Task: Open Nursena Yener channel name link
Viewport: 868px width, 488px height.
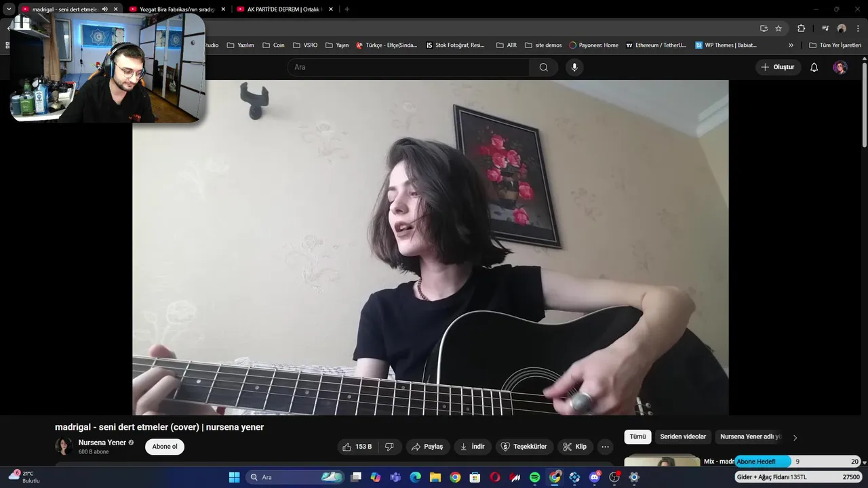Action: (102, 443)
